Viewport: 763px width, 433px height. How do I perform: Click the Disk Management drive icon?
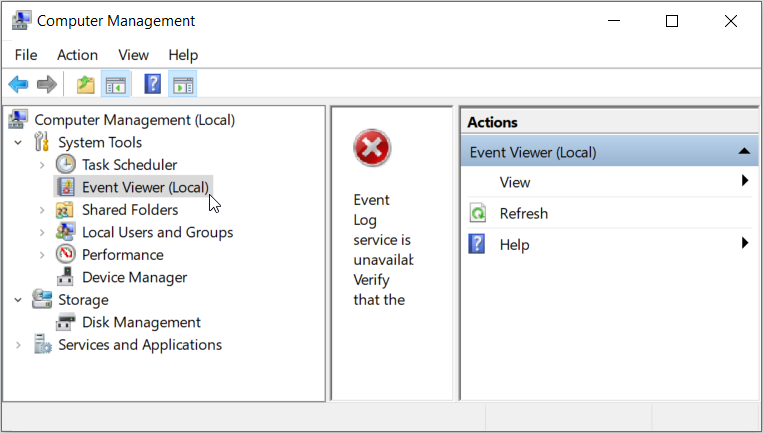(x=65, y=322)
